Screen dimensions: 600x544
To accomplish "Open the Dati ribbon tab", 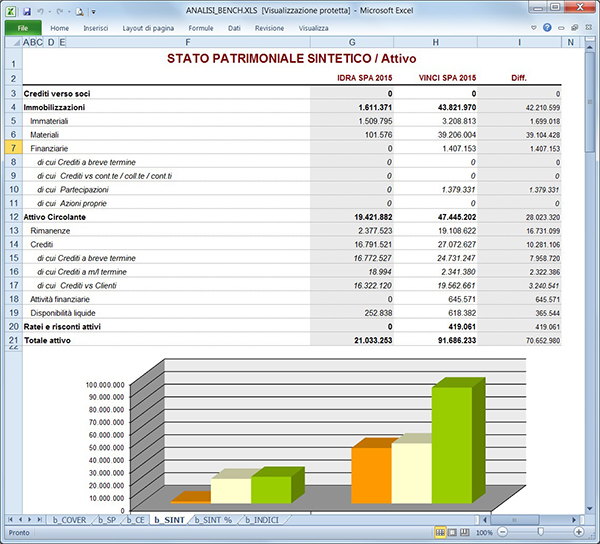I will coord(234,28).
